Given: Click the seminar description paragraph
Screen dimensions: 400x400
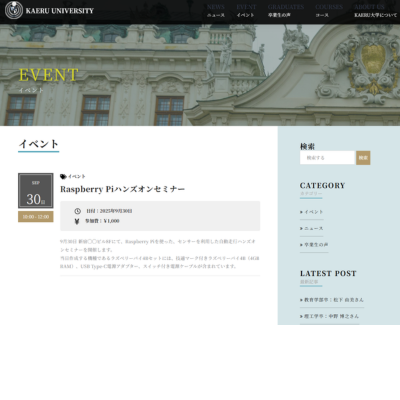Looking at the screenshot, I should (160, 254).
